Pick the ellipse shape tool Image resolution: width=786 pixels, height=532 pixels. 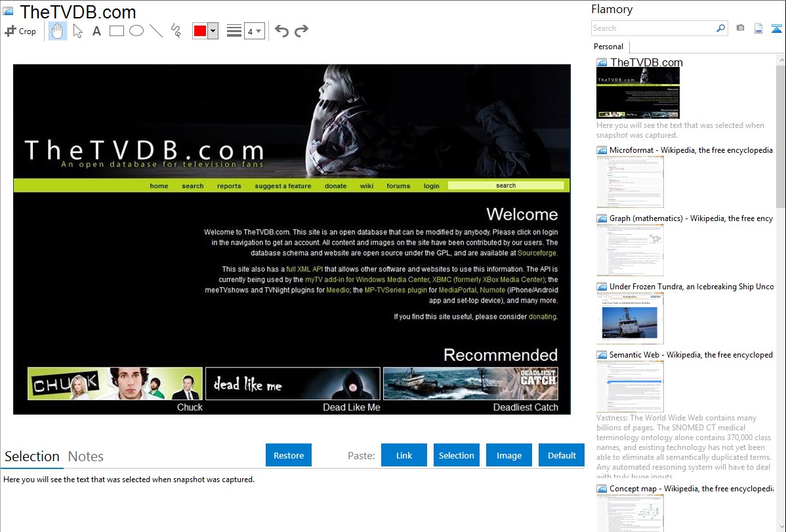pos(136,31)
